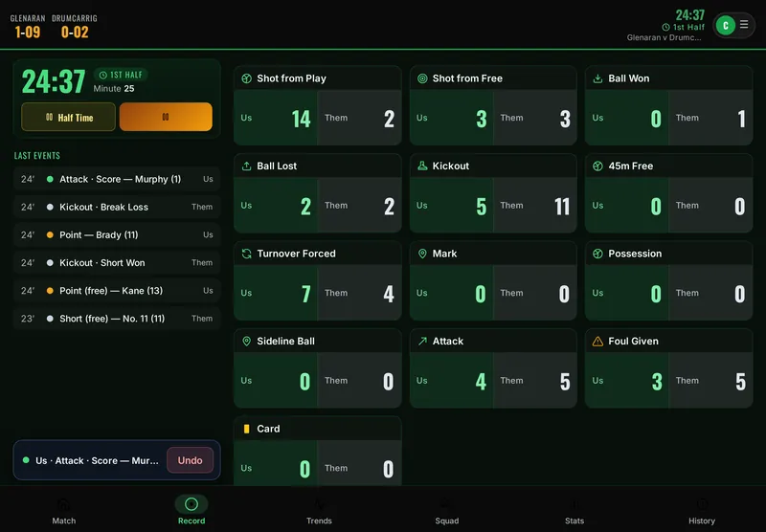Image resolution: width=766 pixels, height=532 pixels.
Task: Record Attack for Them
Action: pos(535,380)
